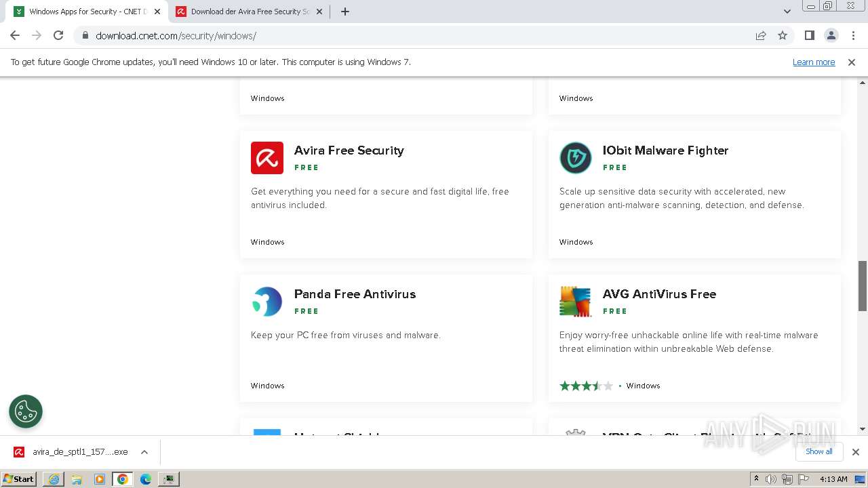Image resolution: width=868 pixels, height=488 pixels.
Task: Follow the Learn more link
Action: click(x=814, y=62)
